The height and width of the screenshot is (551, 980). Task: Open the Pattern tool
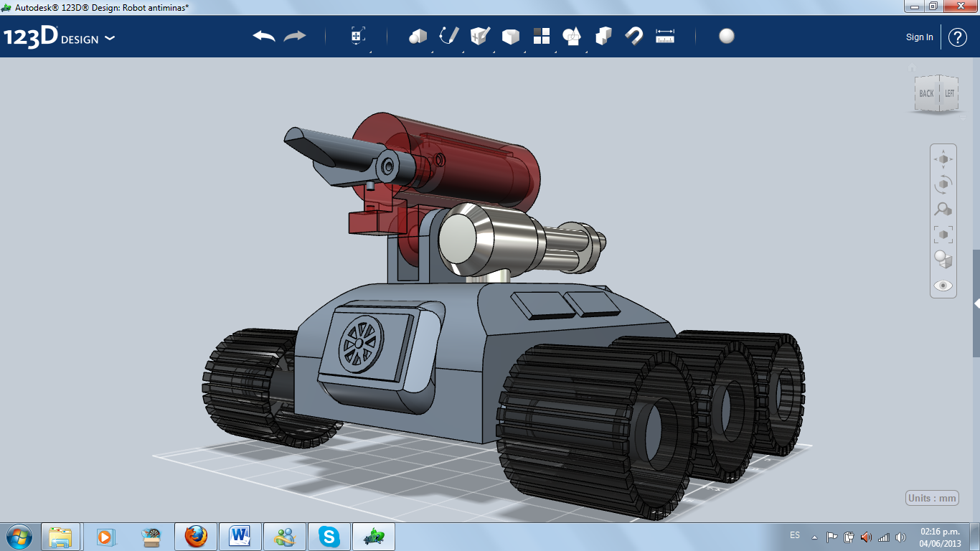[542, 36]
